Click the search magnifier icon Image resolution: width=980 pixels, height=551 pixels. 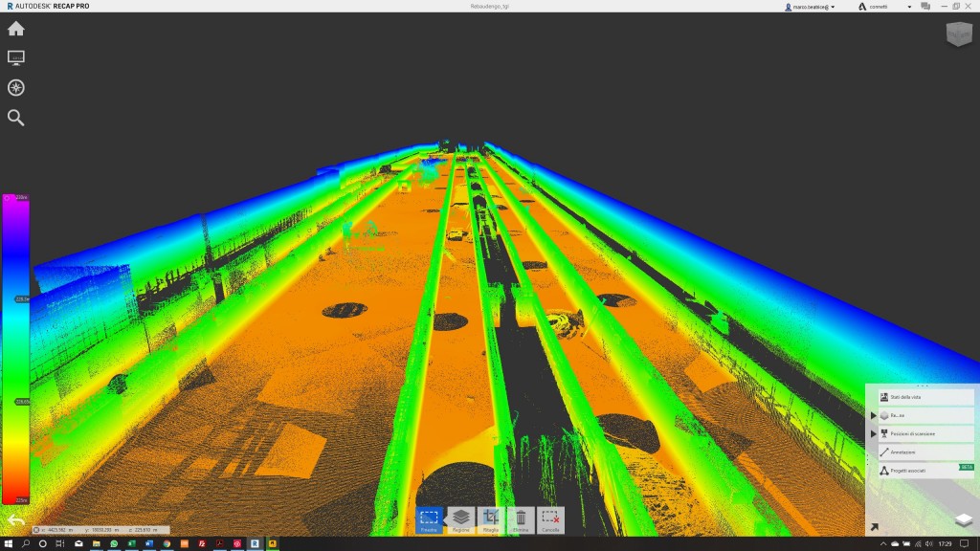[x=16, y=118]
